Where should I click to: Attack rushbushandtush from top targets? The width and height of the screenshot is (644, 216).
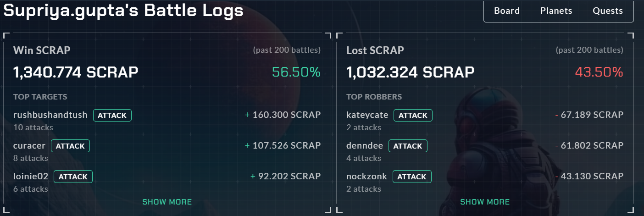tap(112, 115)
